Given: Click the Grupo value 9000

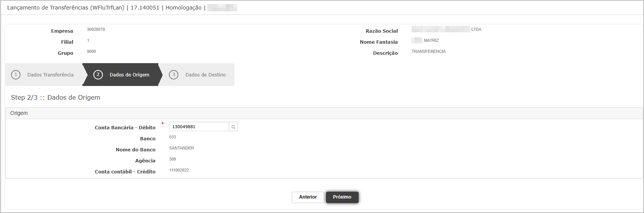Looking at the screenshot, I should pos(91,51).
